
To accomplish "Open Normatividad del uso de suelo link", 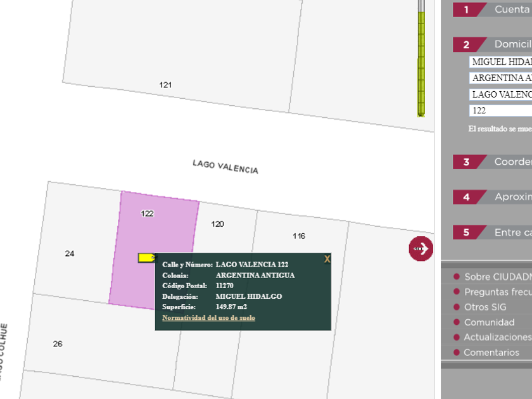I will point(208,318).
